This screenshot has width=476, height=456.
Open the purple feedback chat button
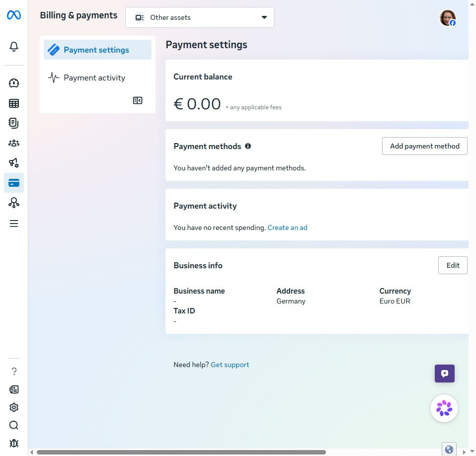[x=444, y=374]
